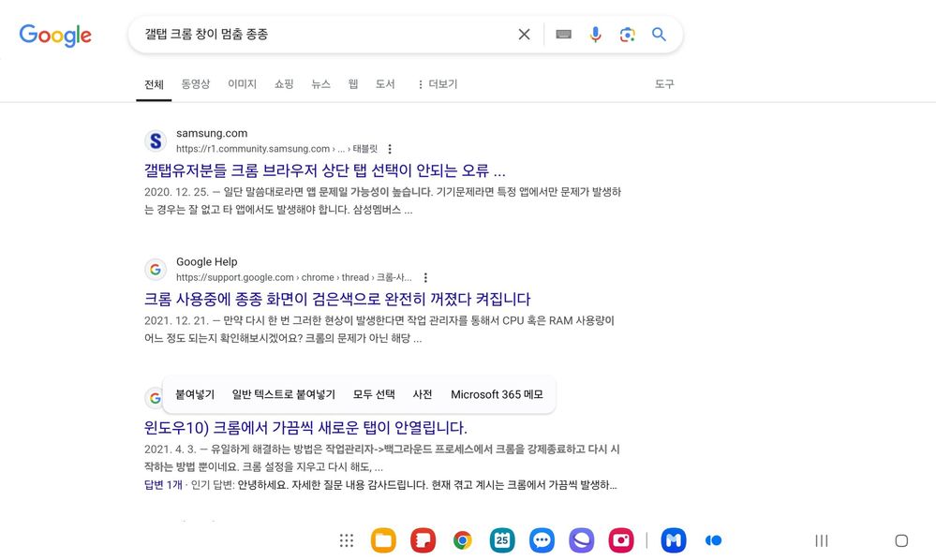936x560 pixels.
Task: Open Google Help favicon of second result
Action: [x=156, y=270]
